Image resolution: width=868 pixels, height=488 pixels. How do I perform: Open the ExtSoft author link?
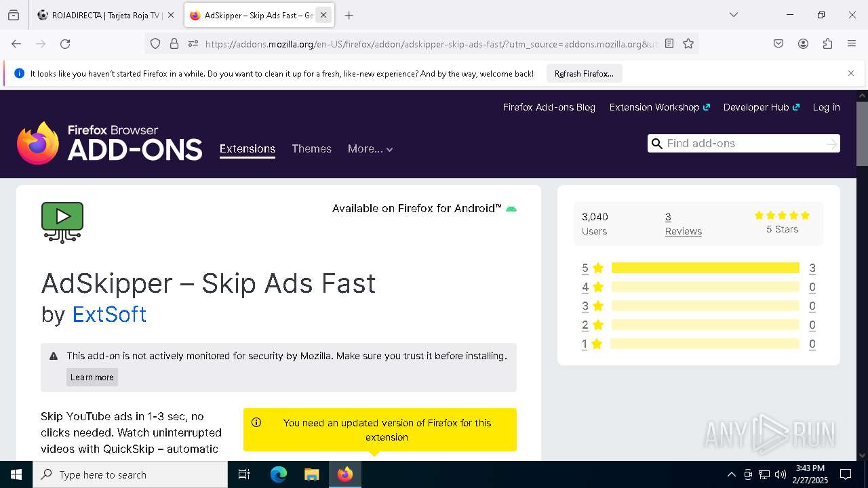[109, 314]
